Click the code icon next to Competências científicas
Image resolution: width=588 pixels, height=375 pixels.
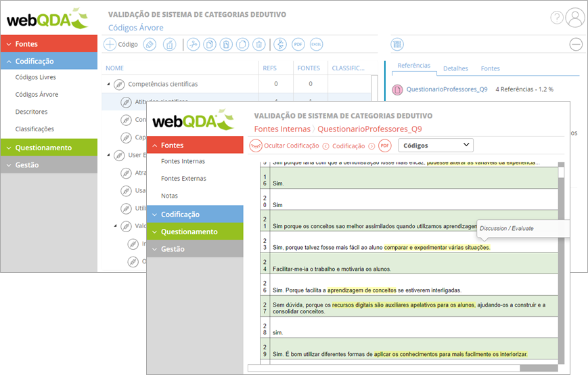(119, 85)
